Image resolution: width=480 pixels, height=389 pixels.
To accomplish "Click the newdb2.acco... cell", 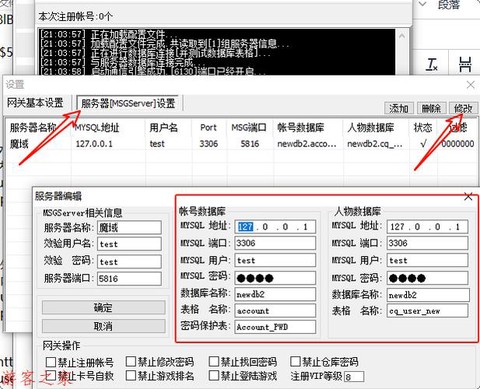I will tap(307, 144).
